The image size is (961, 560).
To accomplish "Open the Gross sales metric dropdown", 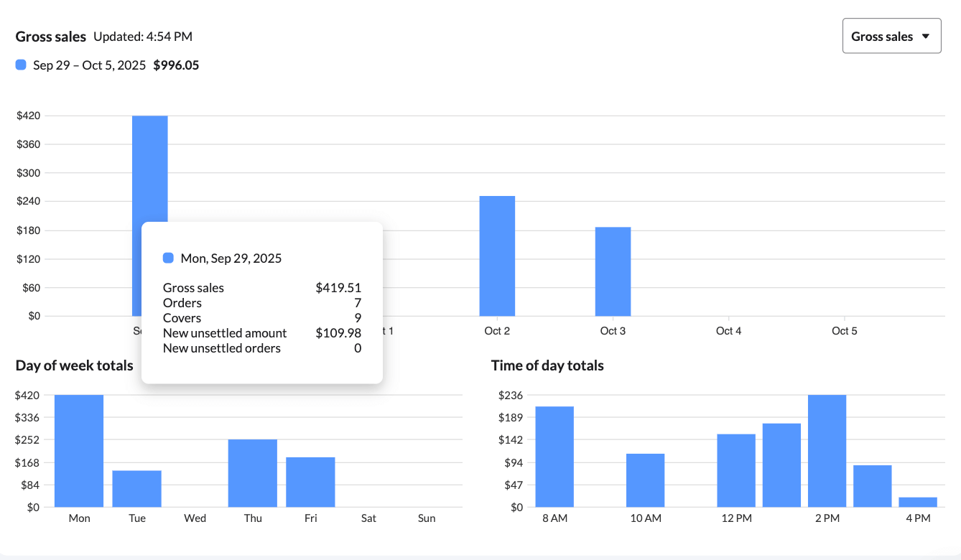I will (891, 36).
